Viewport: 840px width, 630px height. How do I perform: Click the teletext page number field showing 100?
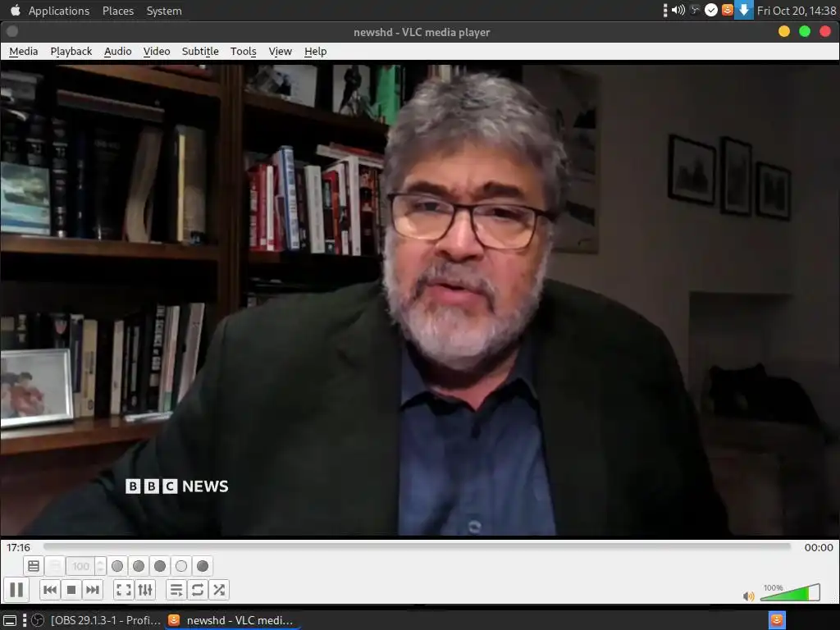coord(80,566)
